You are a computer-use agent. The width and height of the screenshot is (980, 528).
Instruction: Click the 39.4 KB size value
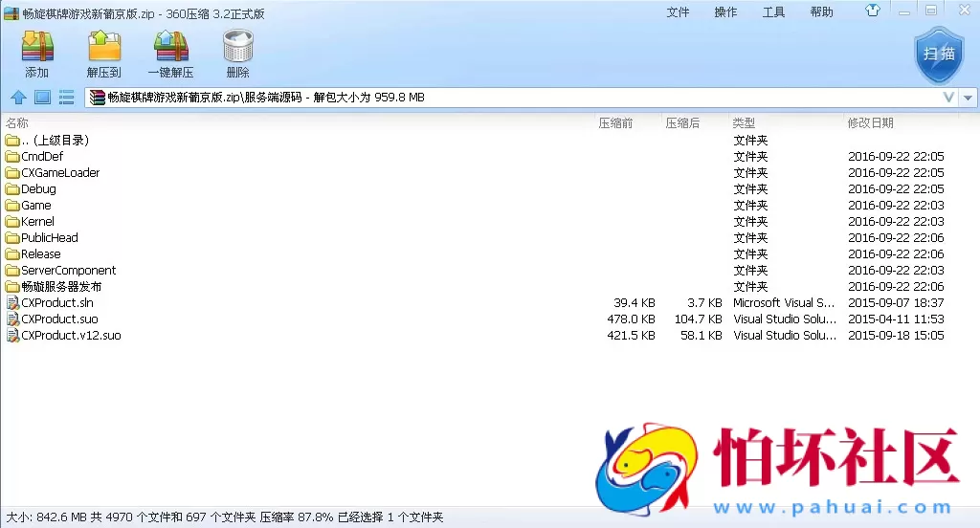[635, 302]
